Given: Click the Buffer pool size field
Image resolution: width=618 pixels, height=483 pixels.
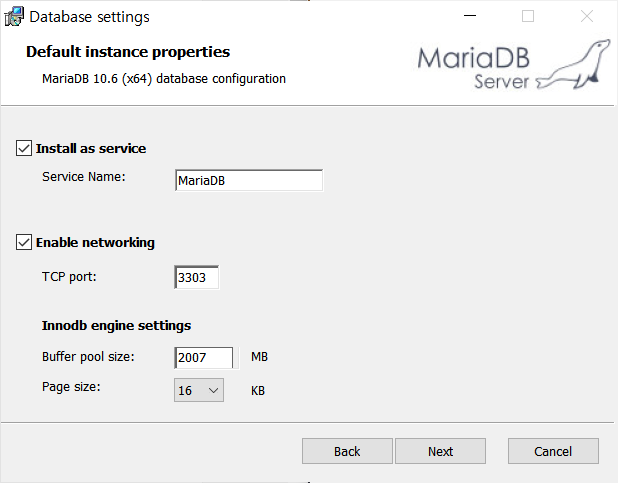Looking at the screenshot, I should (204, 358).
